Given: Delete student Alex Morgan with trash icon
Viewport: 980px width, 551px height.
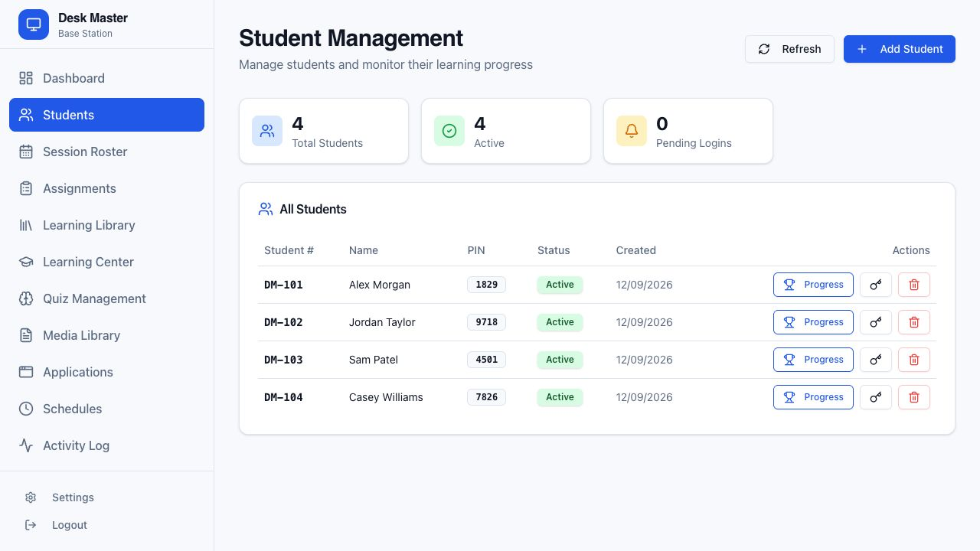Looking at the screenshot, I should tap(914, 285).
